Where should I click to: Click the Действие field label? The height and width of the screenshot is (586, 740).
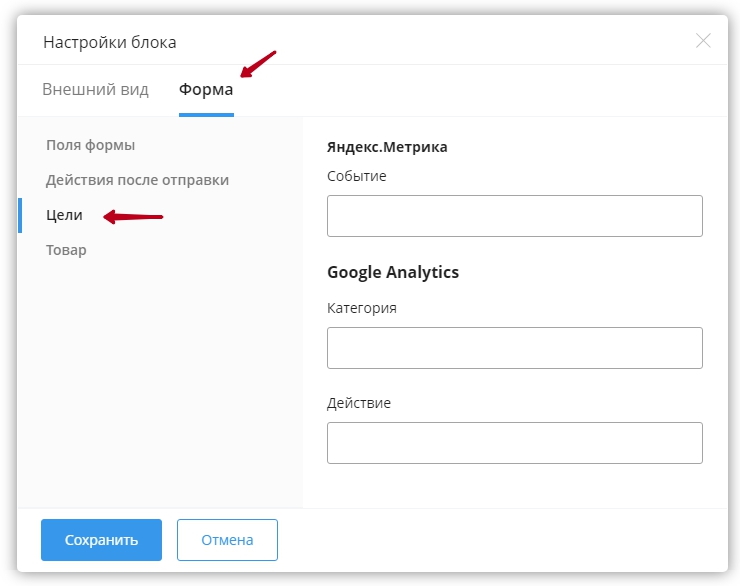click(x=358, y=403)
